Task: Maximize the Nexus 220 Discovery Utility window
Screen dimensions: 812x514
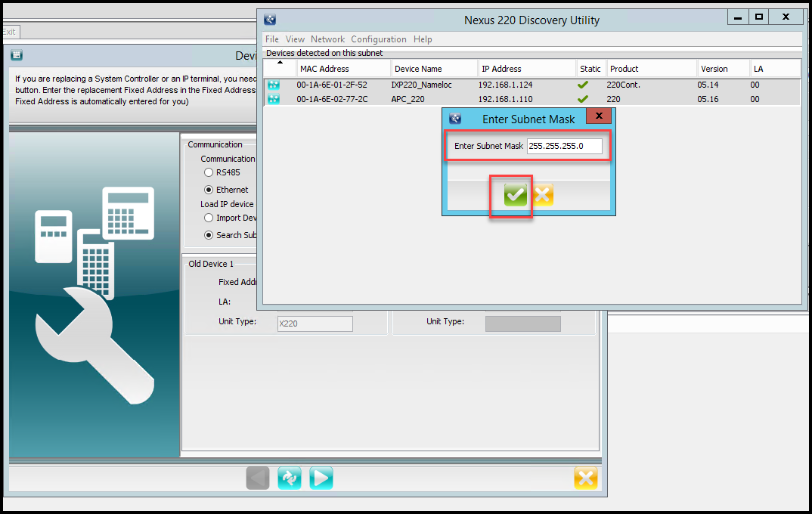Action: pyautogui.click(x=758, y=17)
